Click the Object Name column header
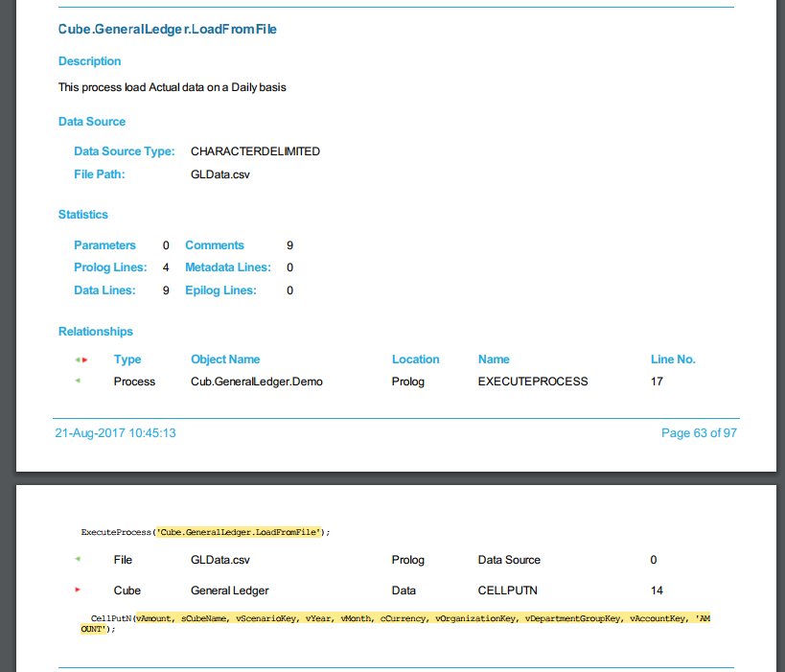785x672 pixels. (225, 359)
